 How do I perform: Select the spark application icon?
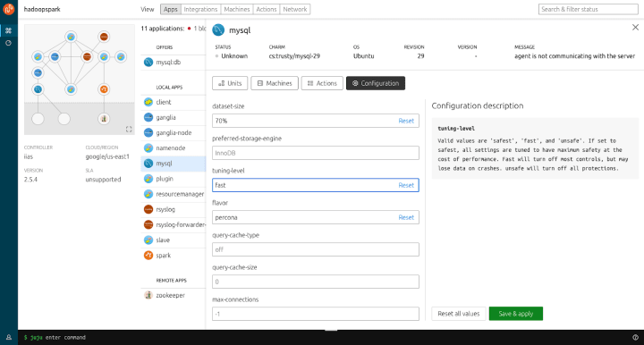(x=148, y=255)
